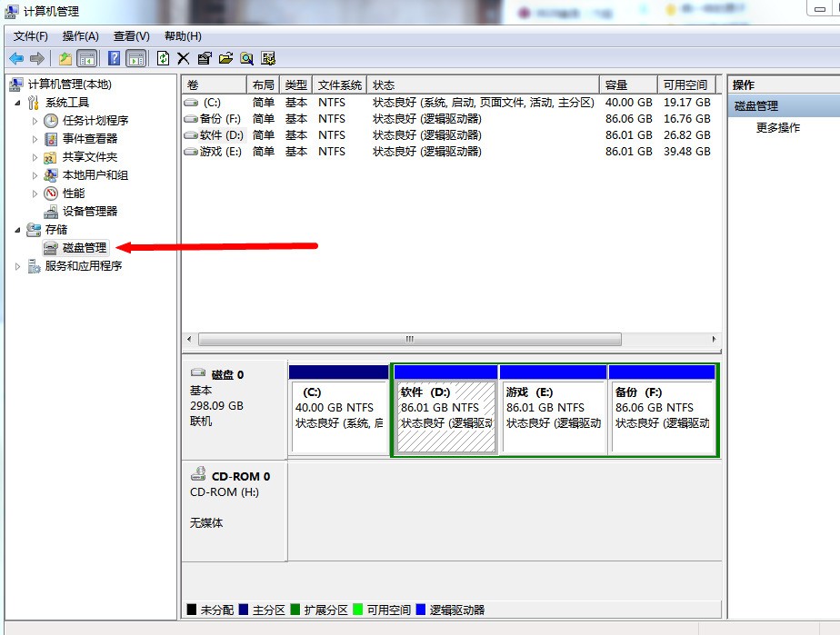The height and width of the screenshot is (635, 840).
Task: Click the magnifier find toolbar icon
Action: [247, 58]
